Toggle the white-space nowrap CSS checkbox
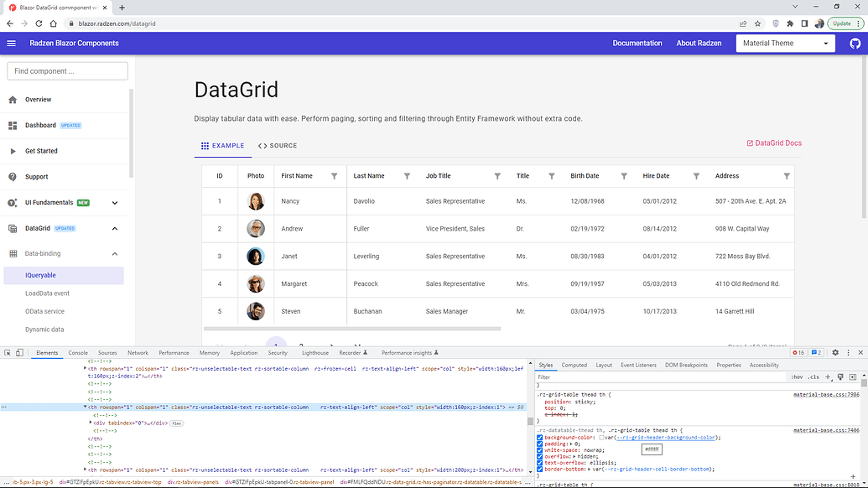Viewport: 868px width, 488px height. [540, 449]
